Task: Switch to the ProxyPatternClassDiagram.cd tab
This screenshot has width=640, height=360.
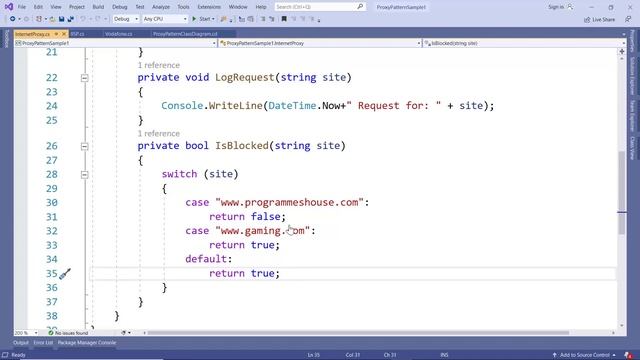Action: (185, 34)
